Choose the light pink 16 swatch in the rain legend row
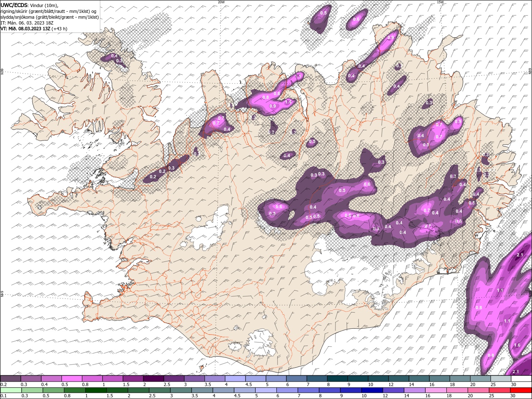Screen dimensions: 532x399 (x=436, y=390)
